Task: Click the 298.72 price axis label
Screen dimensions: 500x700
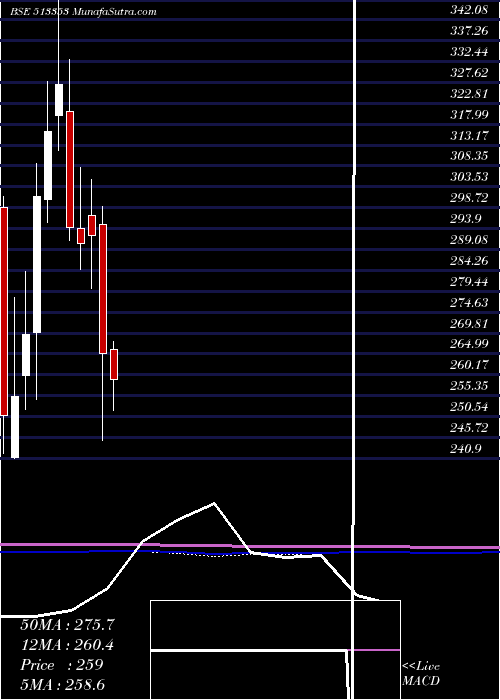Action: 468,198
